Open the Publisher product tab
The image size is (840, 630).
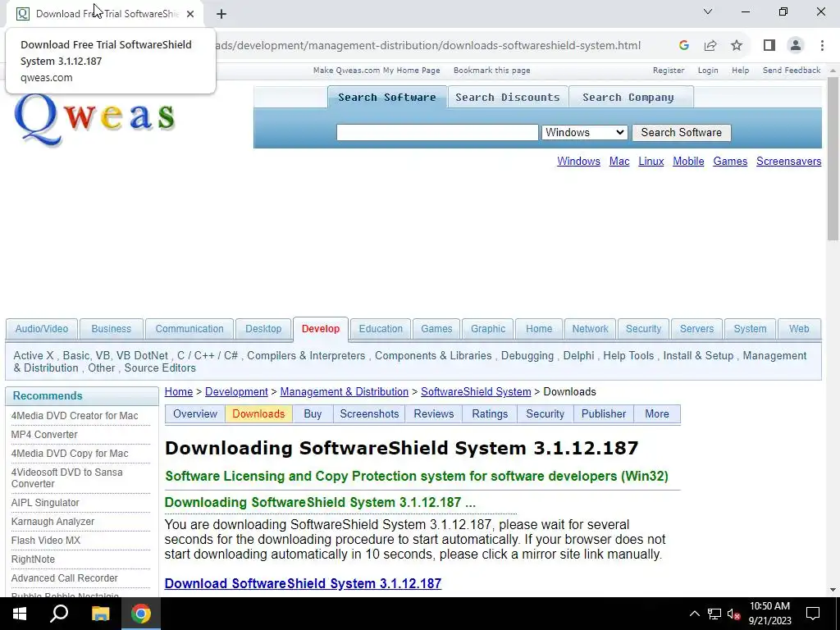pyautogui.click(x=604, y=414)
